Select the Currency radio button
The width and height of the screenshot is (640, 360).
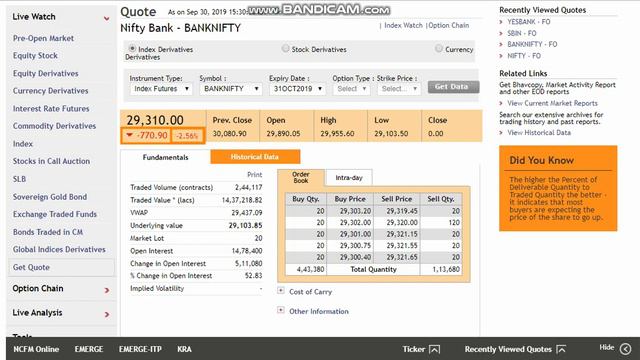click(439, 48)
